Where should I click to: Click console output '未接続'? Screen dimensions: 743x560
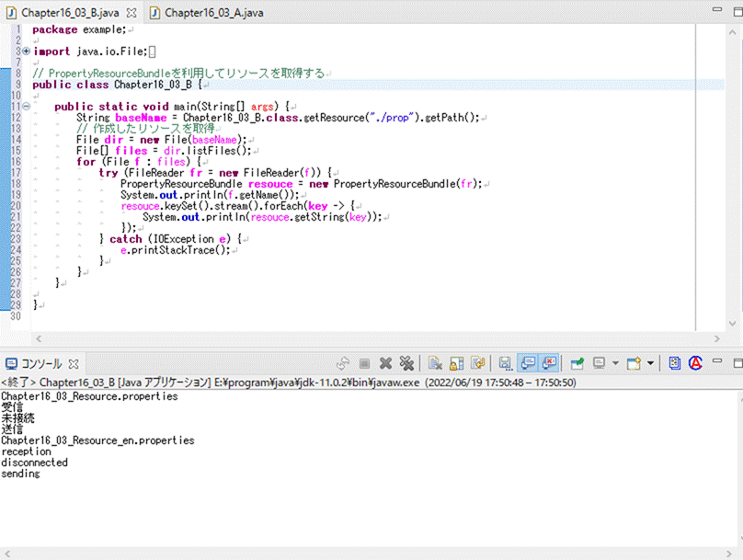18,418
